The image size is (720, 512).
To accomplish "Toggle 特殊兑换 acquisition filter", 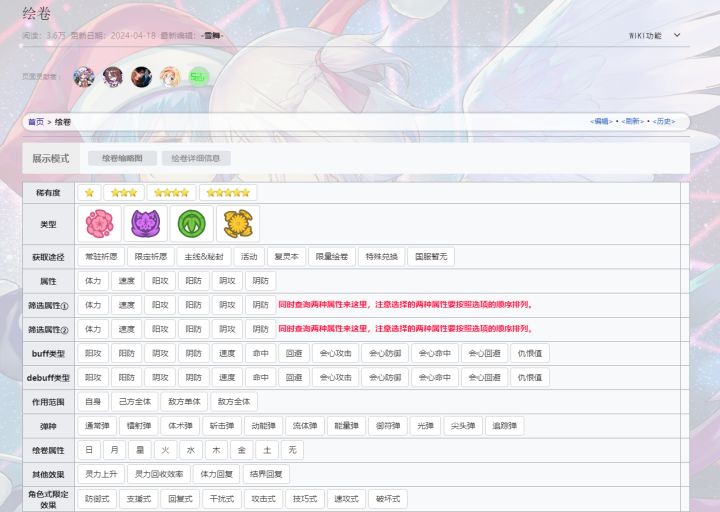I will pos(382,257).
